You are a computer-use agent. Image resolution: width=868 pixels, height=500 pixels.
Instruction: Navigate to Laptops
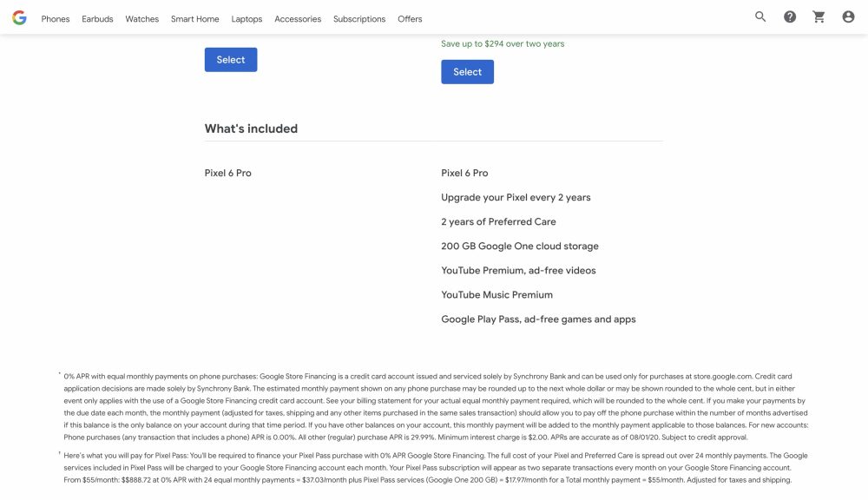coord(247,19)
